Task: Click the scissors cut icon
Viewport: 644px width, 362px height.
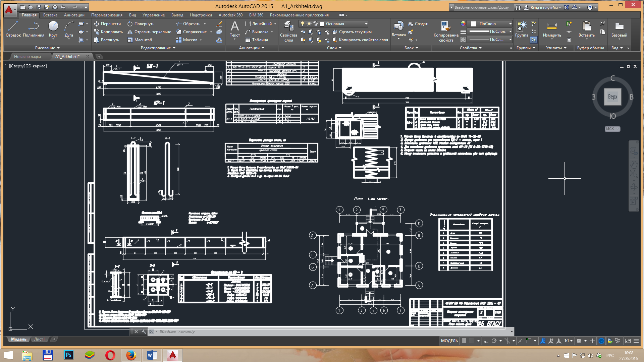Action: [x=603, y=24]
